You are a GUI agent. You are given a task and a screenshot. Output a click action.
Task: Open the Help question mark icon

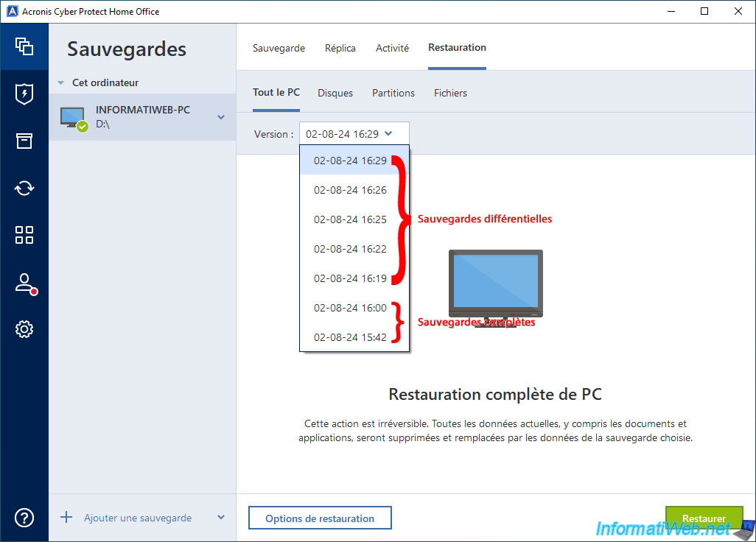point(24,518)
